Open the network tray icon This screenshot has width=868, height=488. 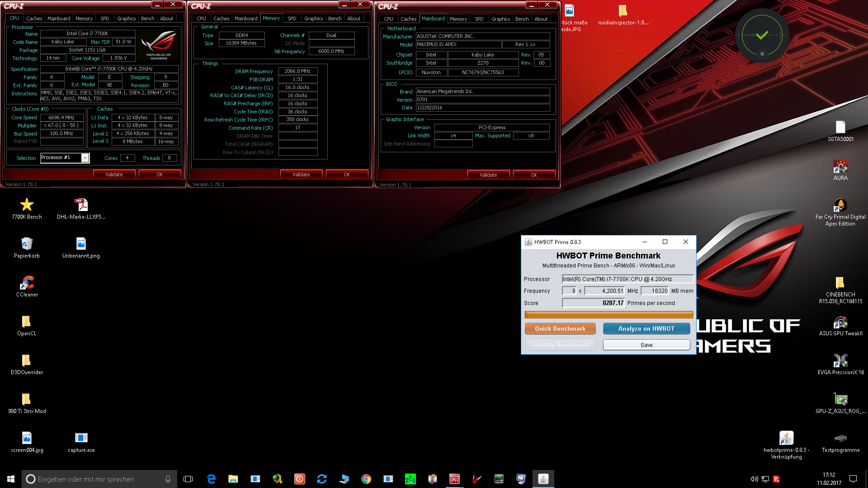pos(765,479)
